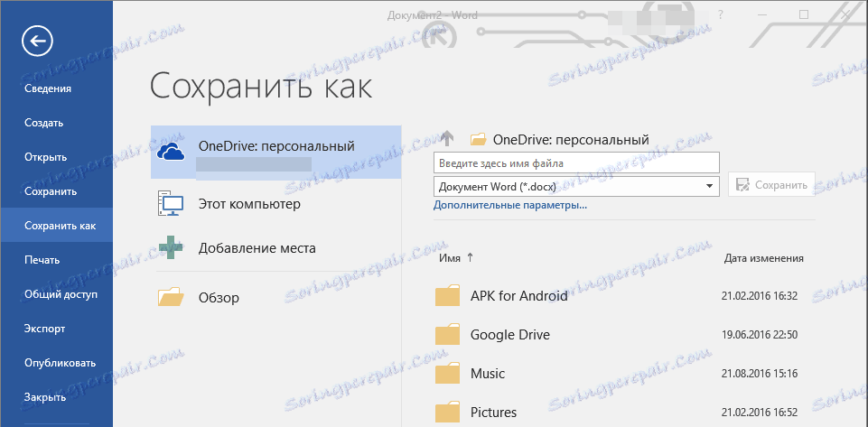
Task: Open Общий доступ in the sidebar
Action: [61, 294]
